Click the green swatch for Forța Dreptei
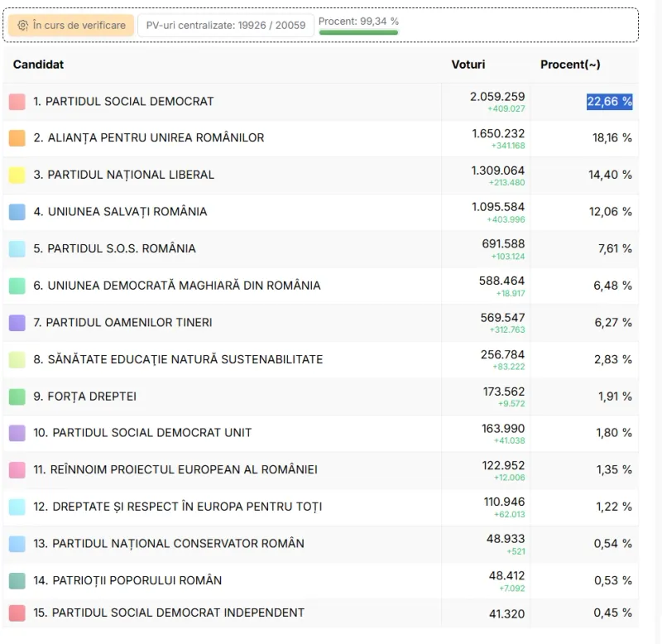This screenshot has height=644, width=662. pyautogui.click(x=17, y=396)
